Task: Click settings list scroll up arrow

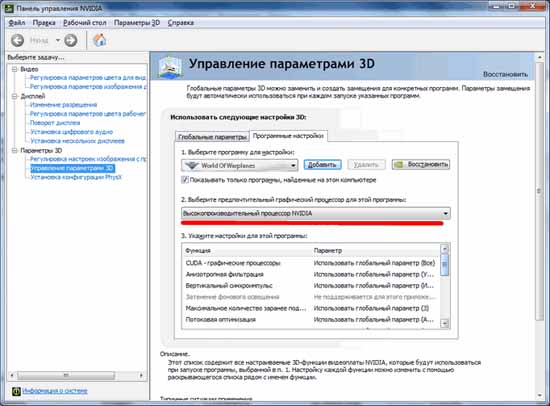Action: [x=444, y=248]
